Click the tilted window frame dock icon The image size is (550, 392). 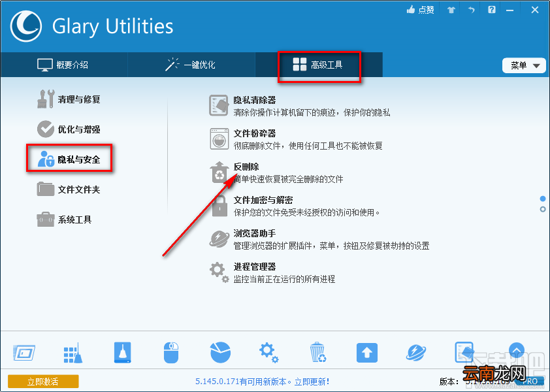24,353
